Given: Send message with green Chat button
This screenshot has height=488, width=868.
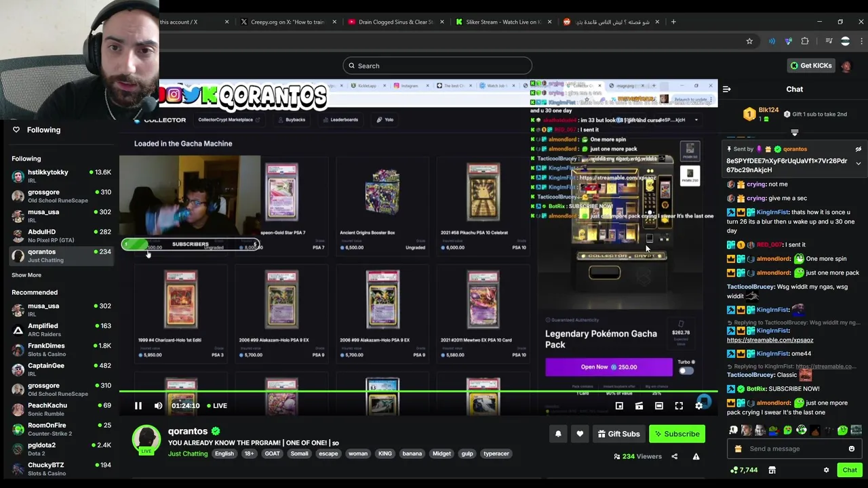Looking at the screenshot, I should (850, 470).
